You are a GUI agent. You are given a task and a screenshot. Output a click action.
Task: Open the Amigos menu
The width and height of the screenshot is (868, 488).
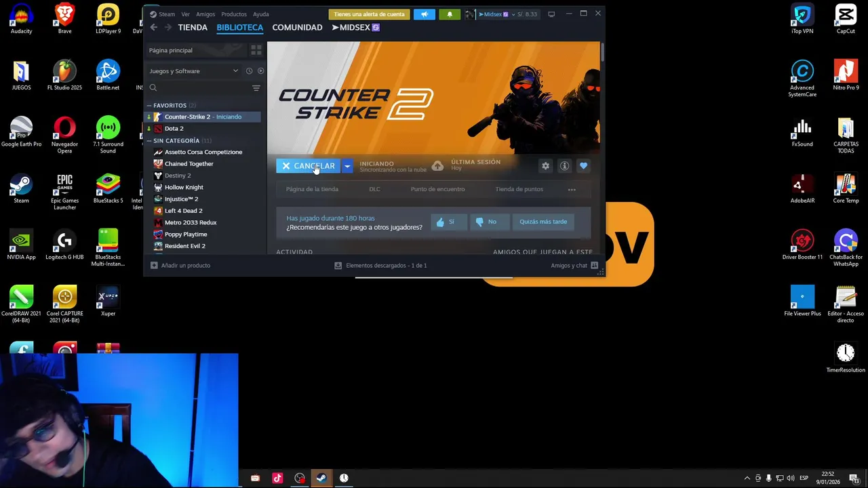pyautogui.click(x=205, y=14)
